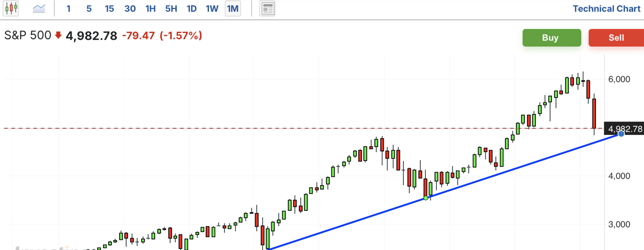Click the latest large red candlestick
The width and height of the screenshot is (644, 250).
pyautogui.click(x=594, y=113)
